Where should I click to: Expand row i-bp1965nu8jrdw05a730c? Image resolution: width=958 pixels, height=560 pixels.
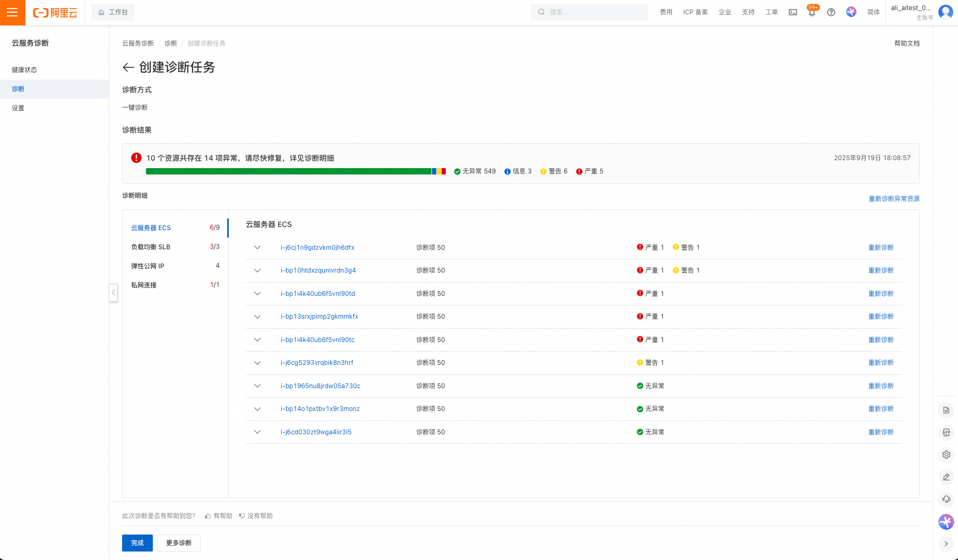[257, 386]
